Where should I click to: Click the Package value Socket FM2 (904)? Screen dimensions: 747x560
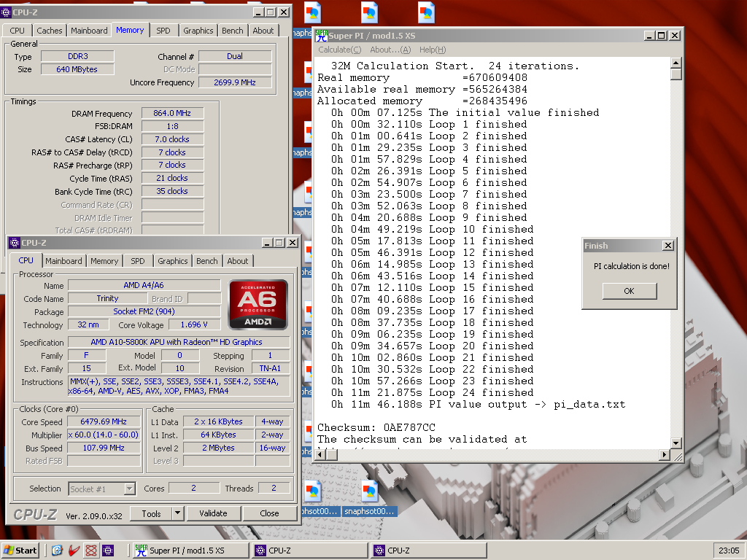[x=144, y=311]
